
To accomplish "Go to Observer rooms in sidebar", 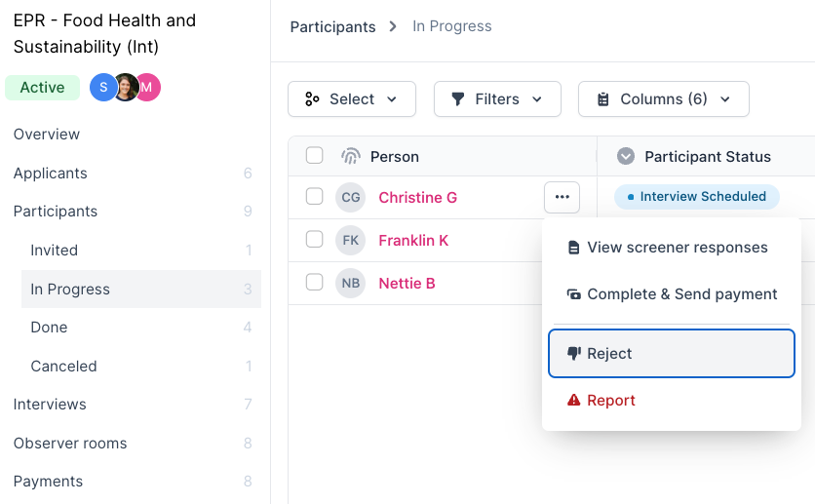I will coord(70,443).
